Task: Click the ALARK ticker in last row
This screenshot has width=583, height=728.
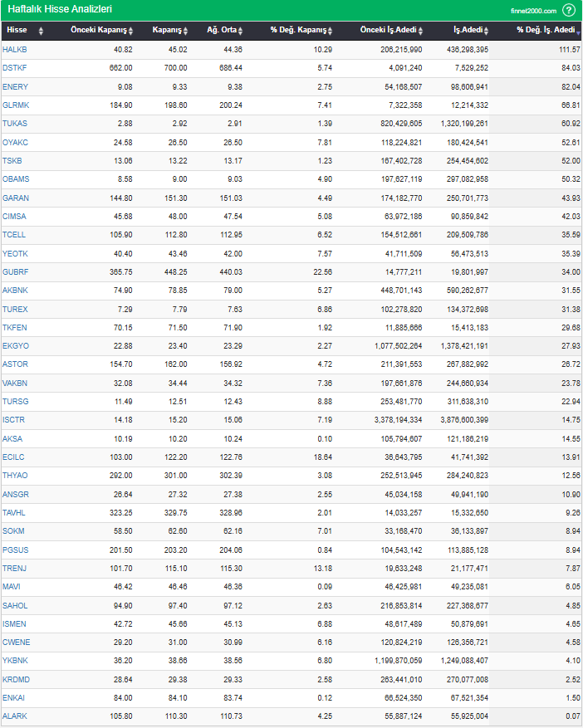Action: (x=15, y=716)
